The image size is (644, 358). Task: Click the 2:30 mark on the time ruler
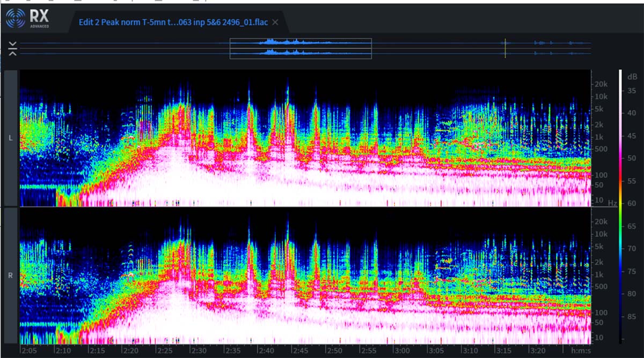[199, 350]
